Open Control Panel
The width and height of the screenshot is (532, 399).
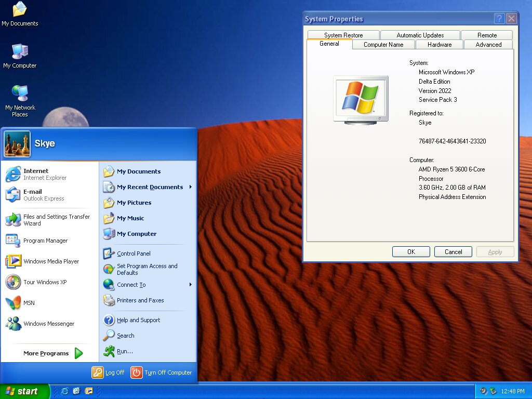(x=149, y=254)
